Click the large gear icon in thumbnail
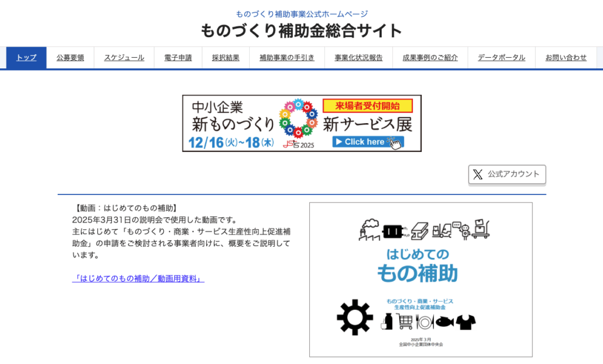603x364 pixels. (354, 317)
